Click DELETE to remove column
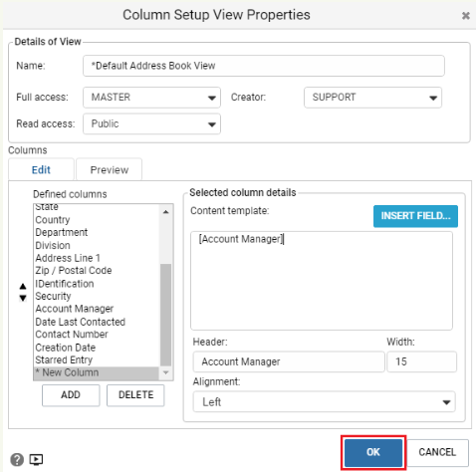Viewport: 476px width, 472px height. 135,395
